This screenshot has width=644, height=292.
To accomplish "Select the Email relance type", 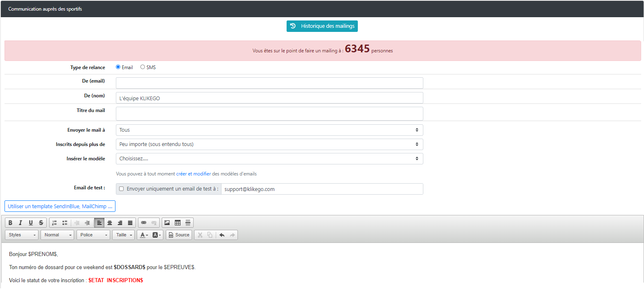I will pos(118,67).
